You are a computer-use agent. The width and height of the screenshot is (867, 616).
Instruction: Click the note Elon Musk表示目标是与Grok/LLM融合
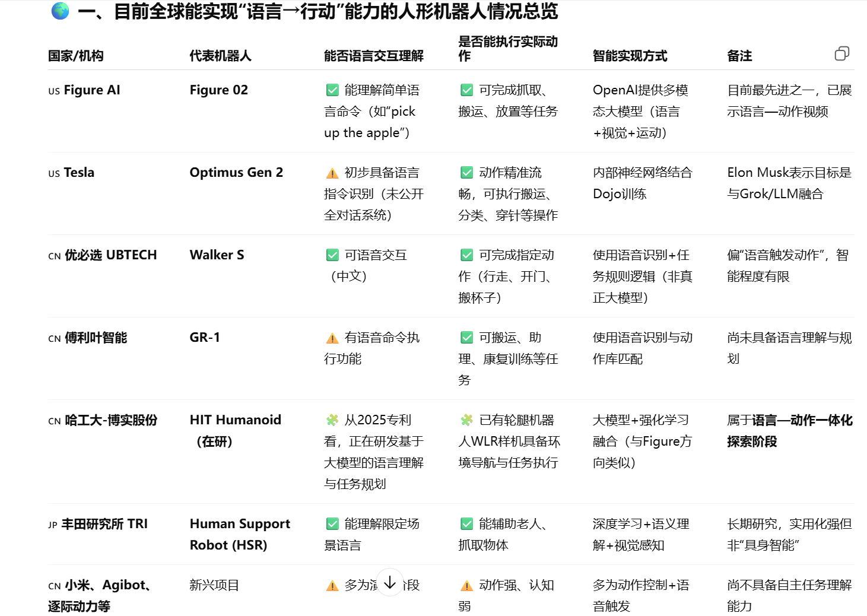pyautogui.click(x=789, y=183)
